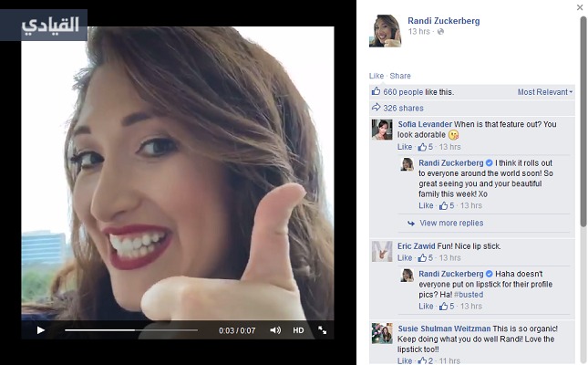Open Susie Shulman Weitzman's profile name
Image resolution: width=588 pixels, height=365 pixels.
[x=444, y=328]
